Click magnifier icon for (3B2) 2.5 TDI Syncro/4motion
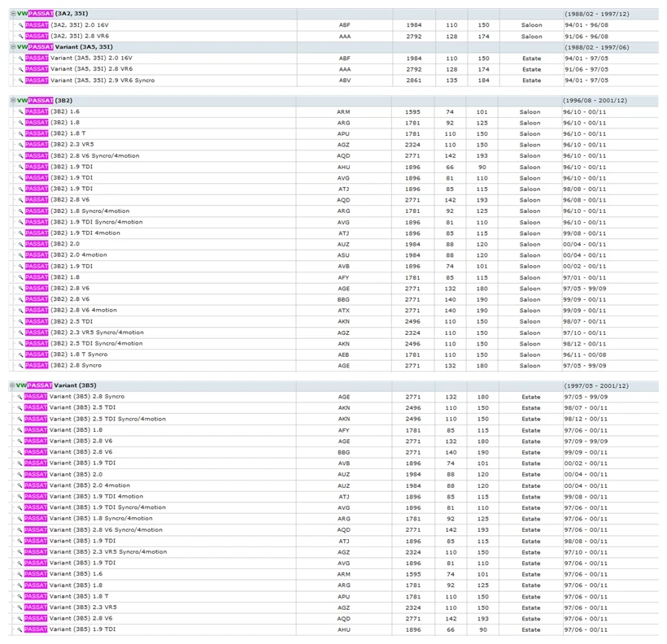 [20, 344]
